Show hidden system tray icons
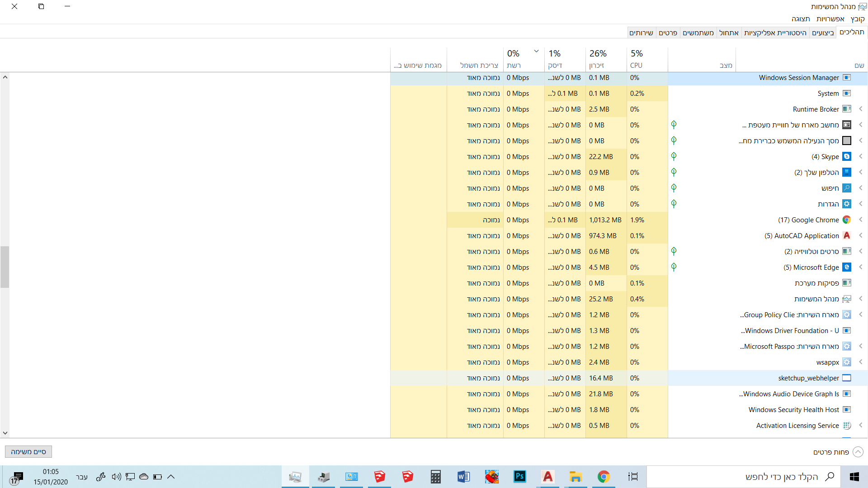The height and width of the screenshot is (488, 868). click(171, 477)
